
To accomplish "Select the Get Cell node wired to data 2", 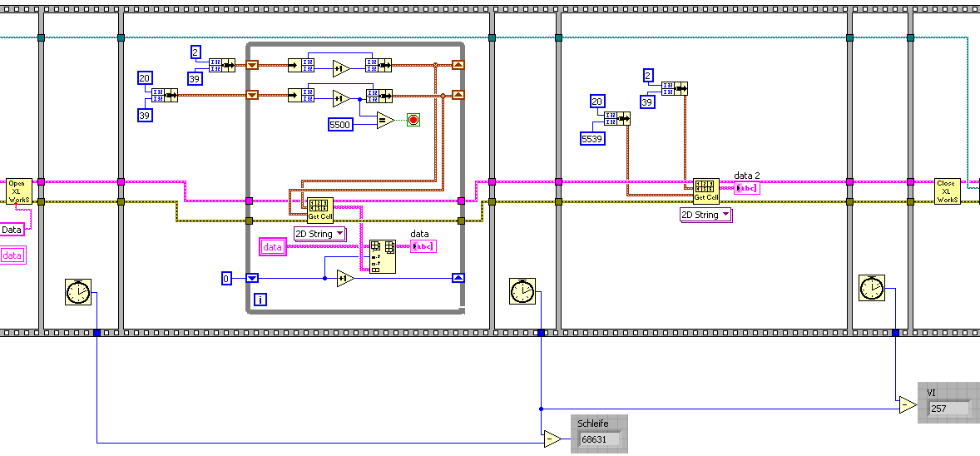I will 706,191.
